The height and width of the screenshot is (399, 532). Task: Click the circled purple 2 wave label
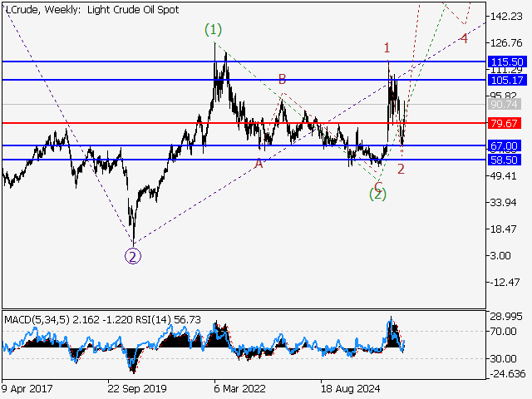(x=133, y=256)
